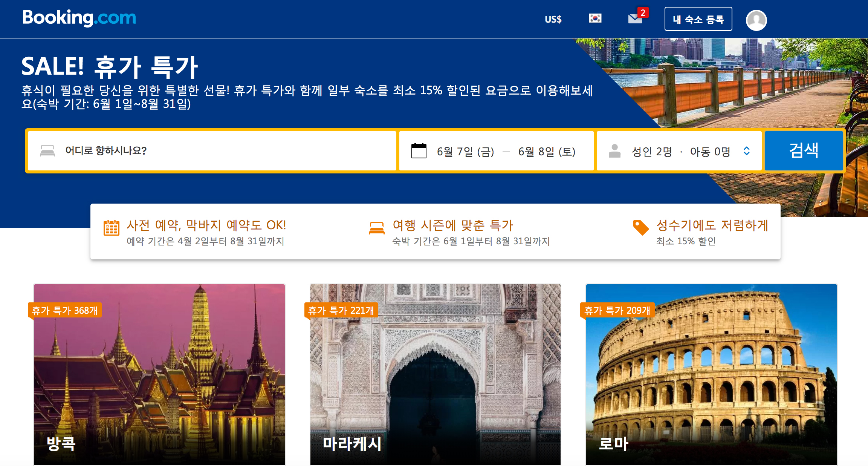
Task: Click the calendar icon in date field
Action: tap(419, 151)
